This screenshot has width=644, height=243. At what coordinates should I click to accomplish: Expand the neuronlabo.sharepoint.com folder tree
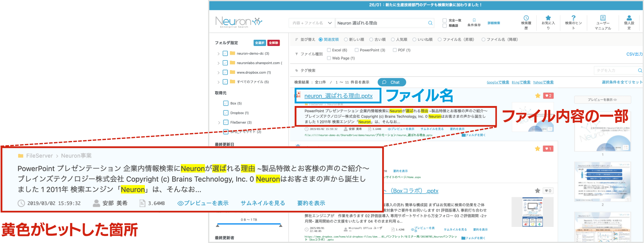point(218,63)
